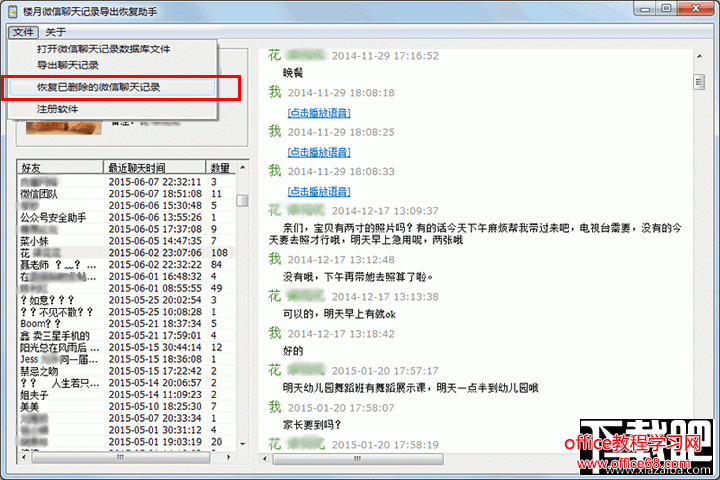Click the message 晚餐
This screenshot has height=480, width=720.
click(x=293, y=73)
